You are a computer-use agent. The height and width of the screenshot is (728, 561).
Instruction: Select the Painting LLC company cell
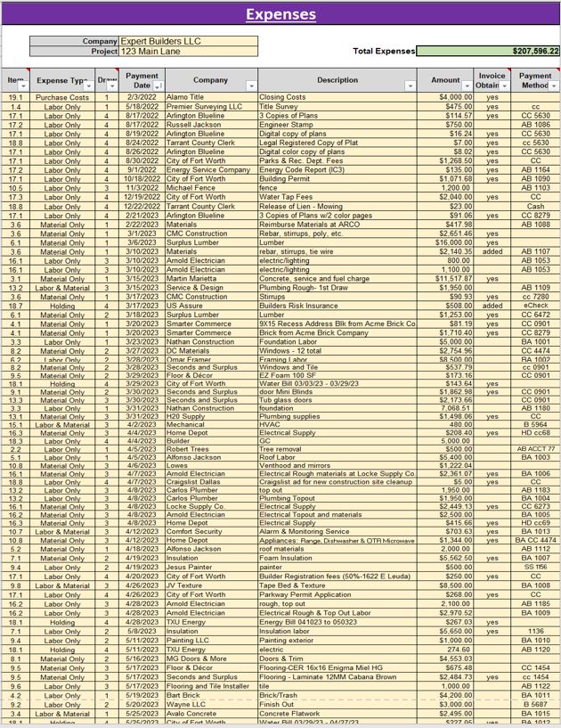[x=212, y=641]
